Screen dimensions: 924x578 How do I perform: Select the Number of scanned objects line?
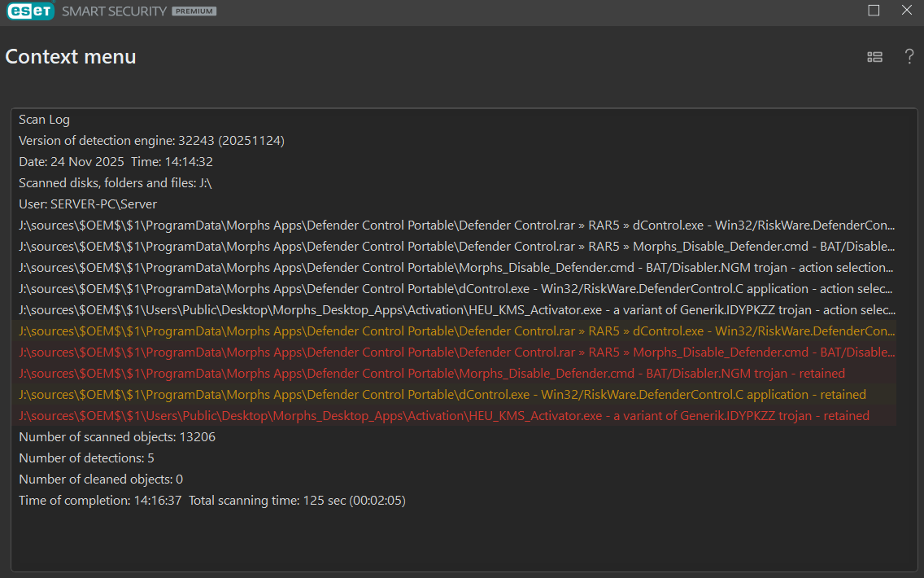point(117,437)
